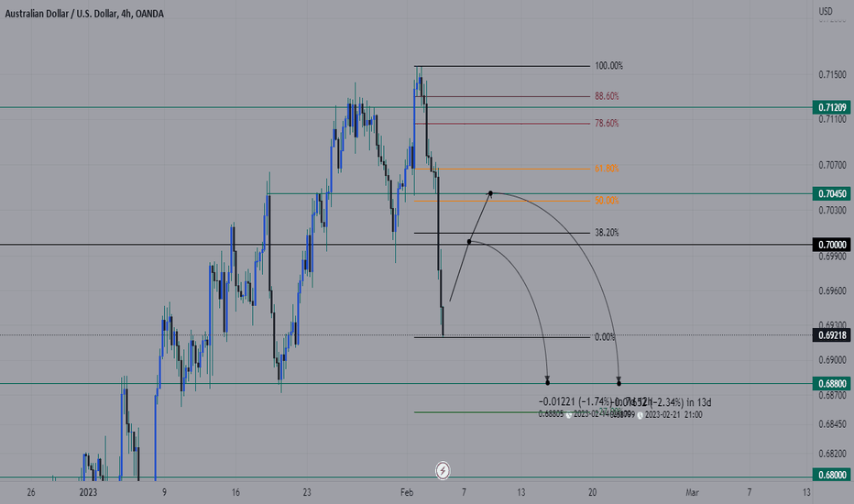The image size is (854, 504).
Task: Click the 0.69000 price axis label
Action: [x=832, y=360]
